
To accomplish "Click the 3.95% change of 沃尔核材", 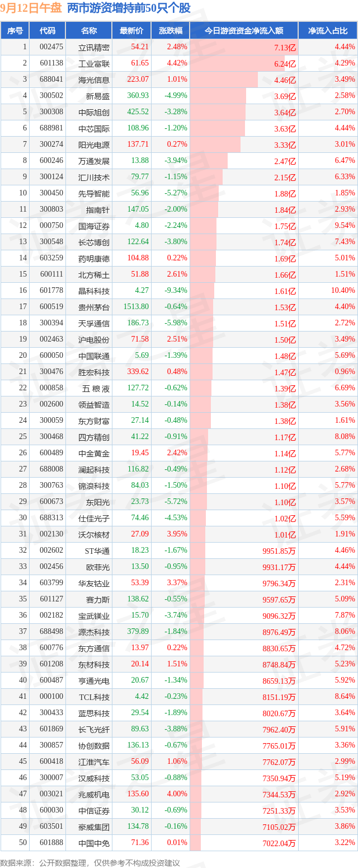I will 177,534.
